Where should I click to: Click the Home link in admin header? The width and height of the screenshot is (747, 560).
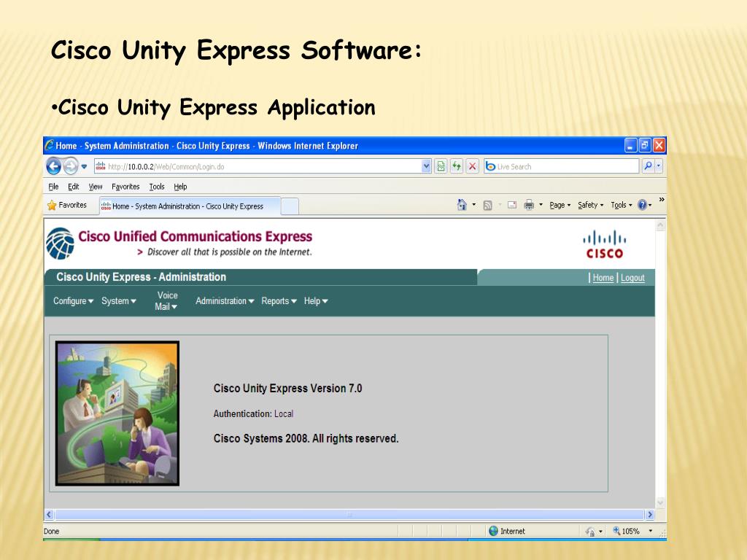pos(603,278)
